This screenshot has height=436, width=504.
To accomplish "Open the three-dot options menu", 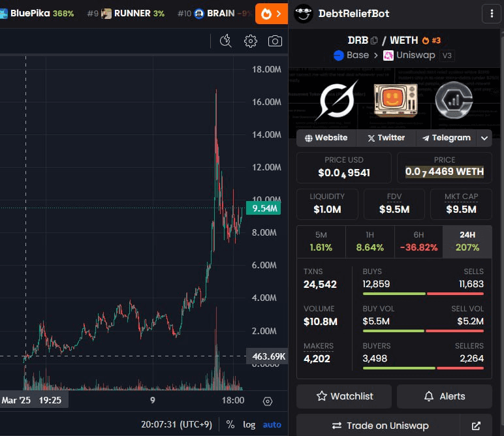I will [490, 13].
